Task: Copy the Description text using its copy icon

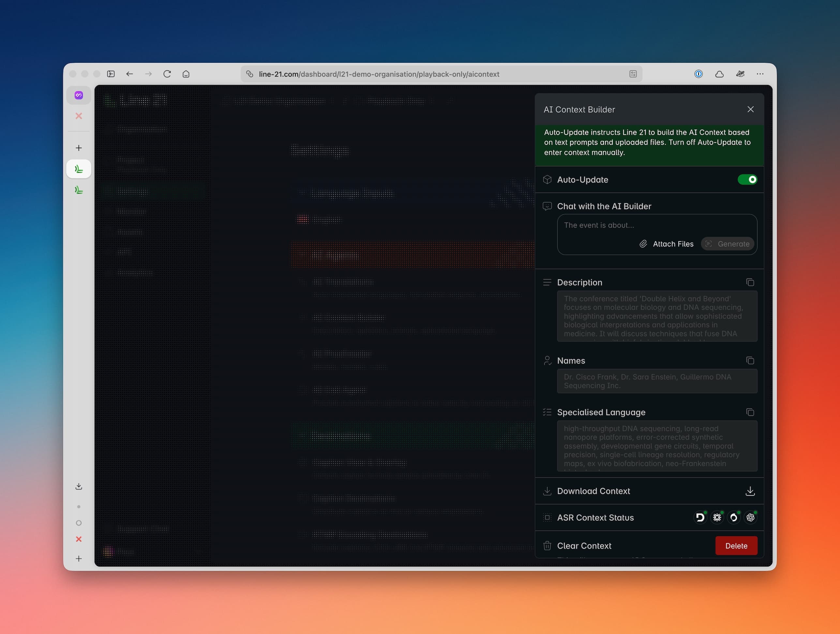Action: (750, 282)
